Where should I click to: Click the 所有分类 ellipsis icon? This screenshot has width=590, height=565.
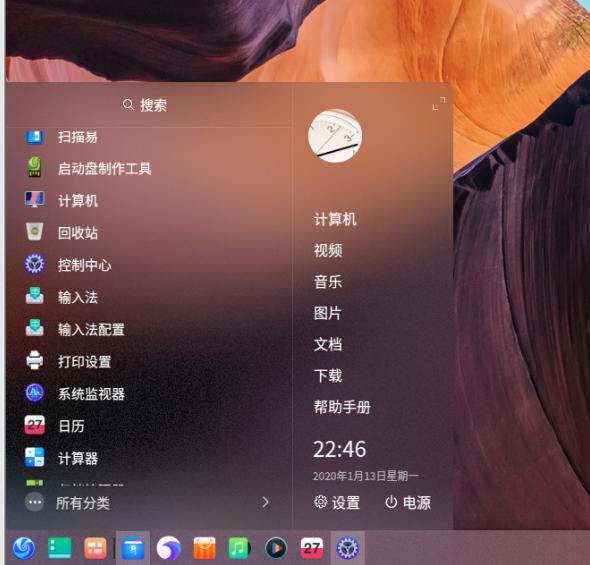(x=35, y=502)
